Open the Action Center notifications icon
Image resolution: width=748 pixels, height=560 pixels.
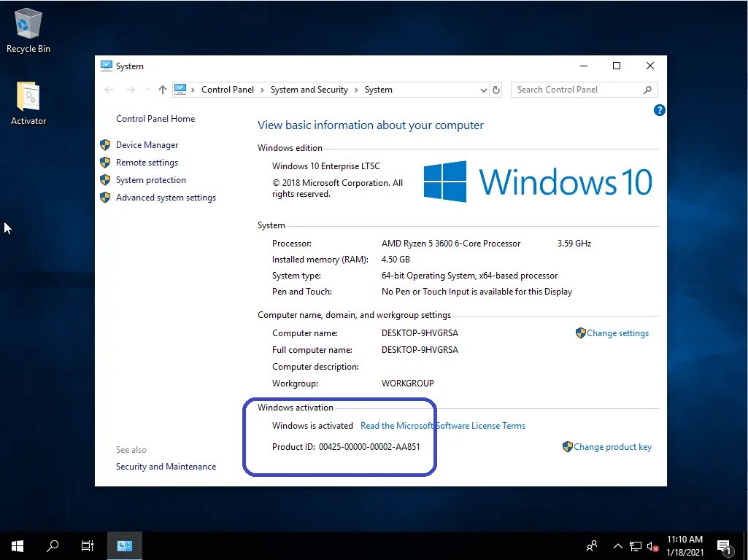724,546
